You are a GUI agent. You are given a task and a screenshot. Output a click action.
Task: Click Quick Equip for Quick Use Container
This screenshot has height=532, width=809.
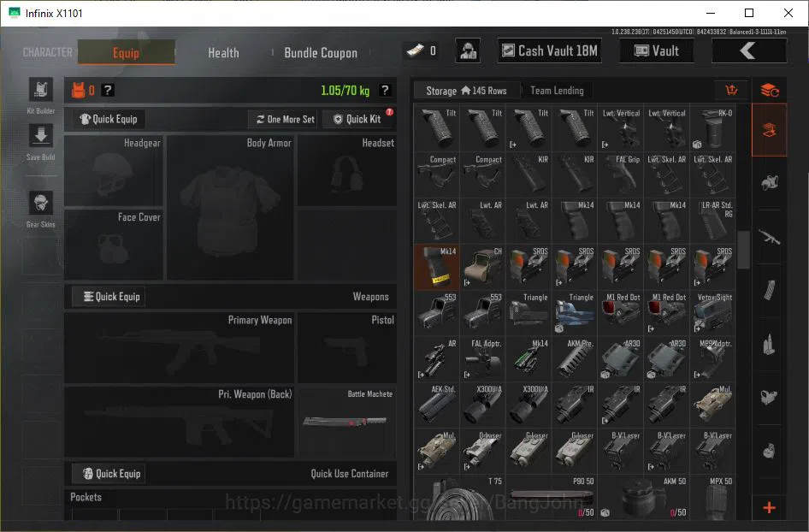[109, 474]
